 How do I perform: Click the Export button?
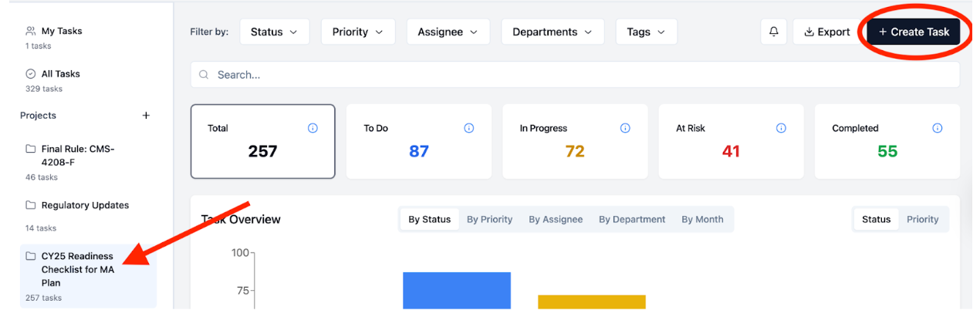click(x=826, y=32)
